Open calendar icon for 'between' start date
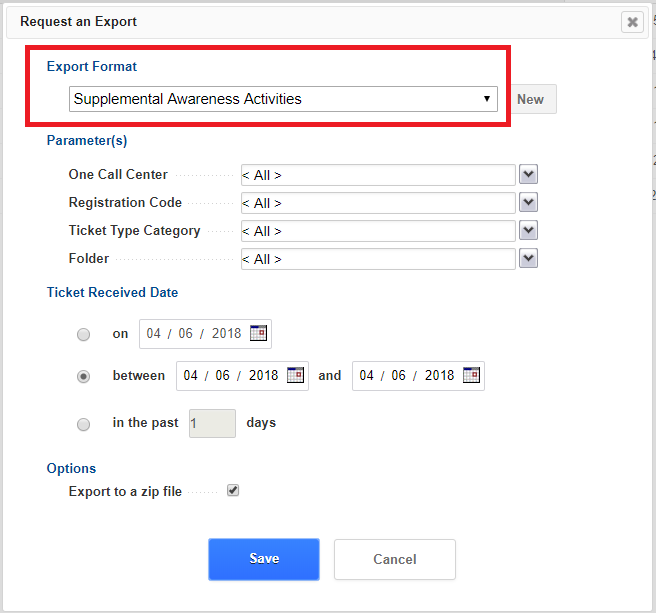Viewport: 656px width, 613px height. 295,375
